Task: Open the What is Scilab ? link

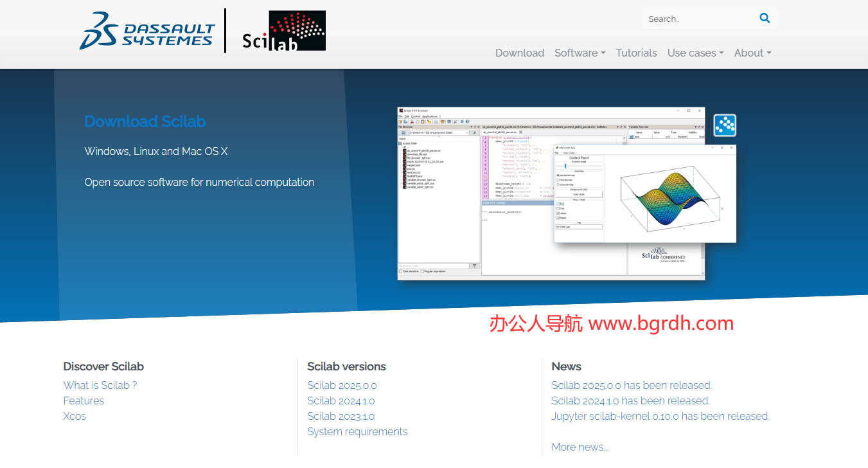Action: 100,385
